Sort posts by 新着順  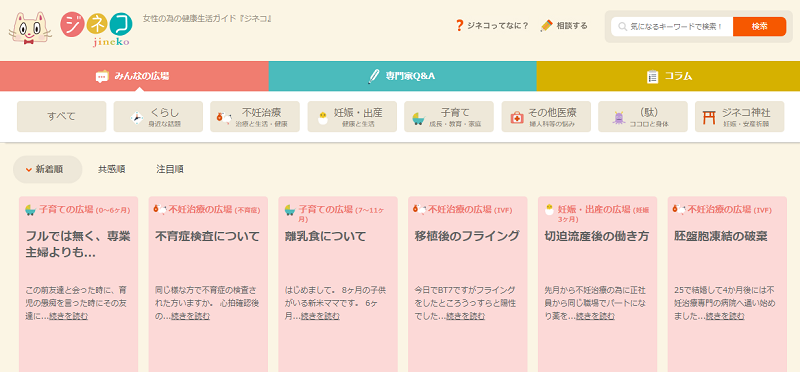[x=47, y=169]
